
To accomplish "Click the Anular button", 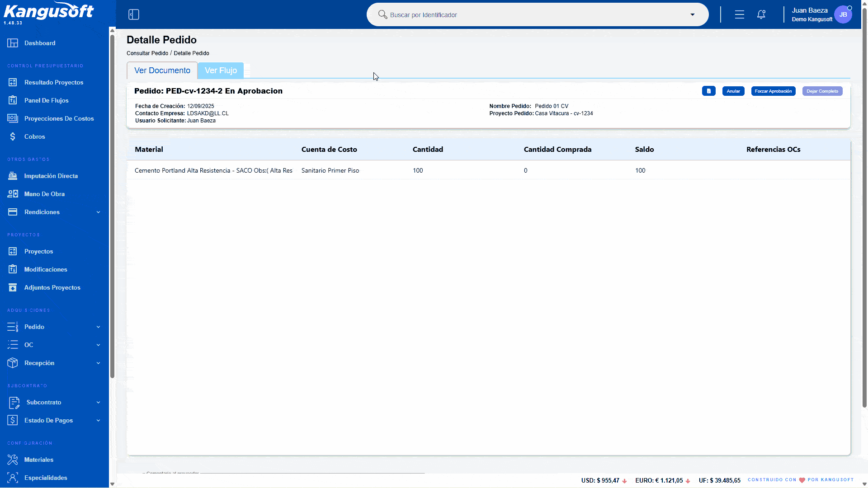I will [x=733, y=91].
